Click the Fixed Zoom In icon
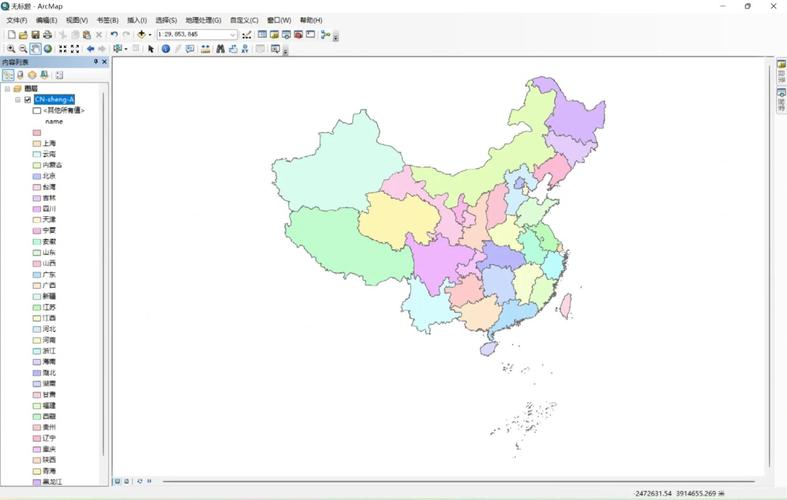The height and width of the screenshot is (500, 787). click(x=63, y=49)
